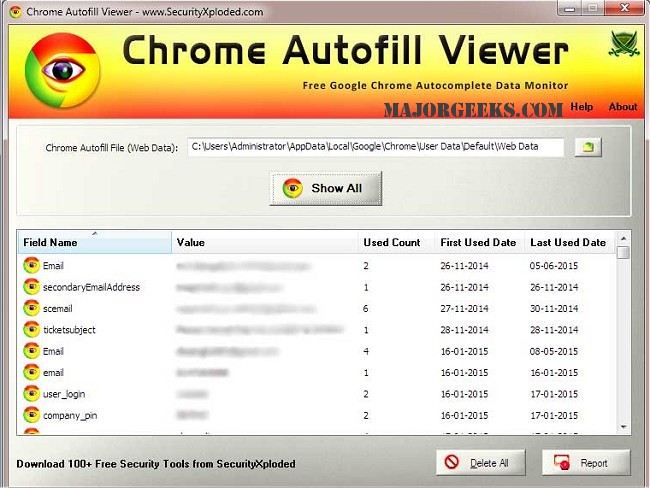Image resolution: width=650 pixels, height=488 pixels.
Task: Click the icon of the lowercase email row
Action: (x=32, y=372)
